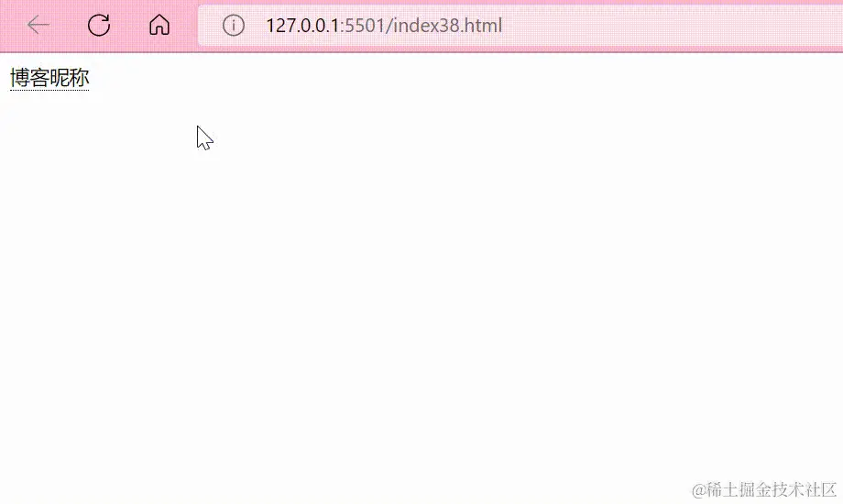Screen dimensions: 843x504
Task: Click the empty right end of the address bar
Action: click(672, 26)
